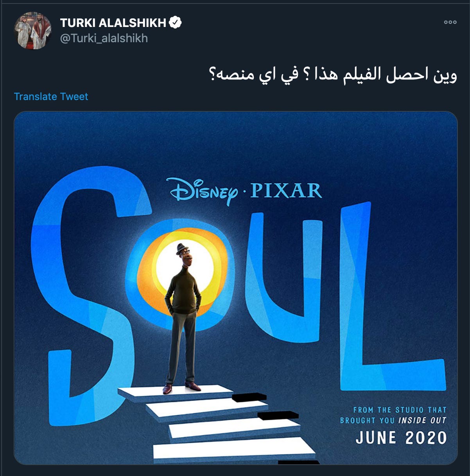Image resolution: width=470 pixels, height=476 pixels.
Task: Click the character's hat on the poster
Action: click(182, 249)
